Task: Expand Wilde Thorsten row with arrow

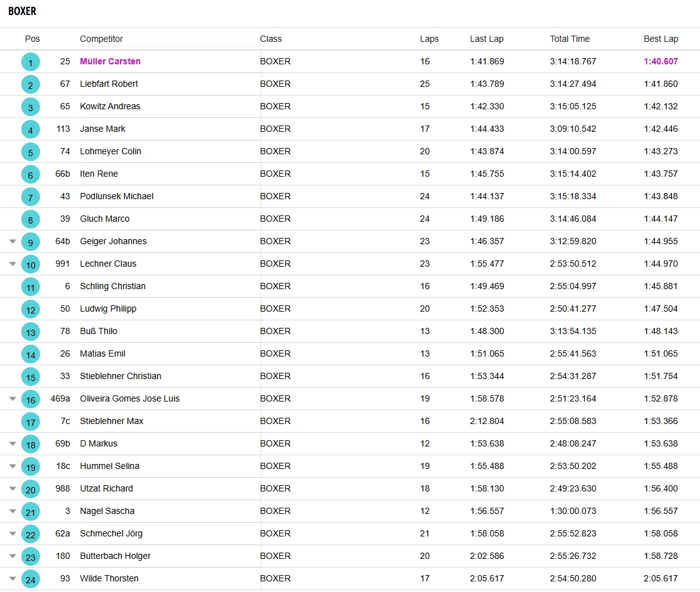Action: click(x=12, y=578)
